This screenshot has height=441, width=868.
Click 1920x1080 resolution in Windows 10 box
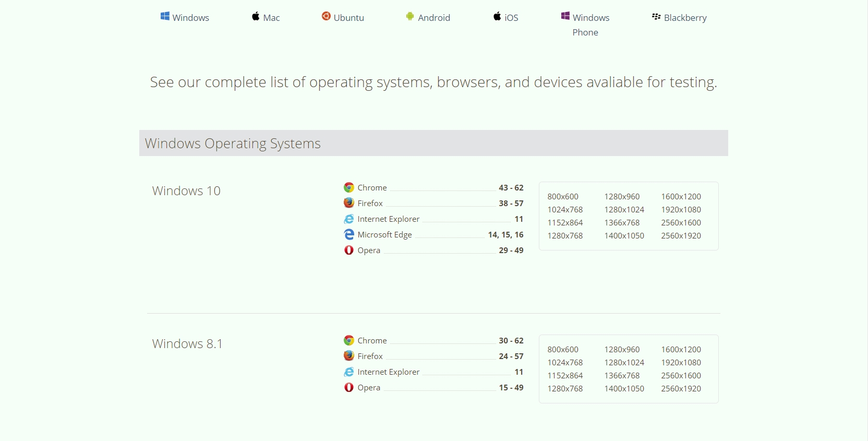click(681, 210)
